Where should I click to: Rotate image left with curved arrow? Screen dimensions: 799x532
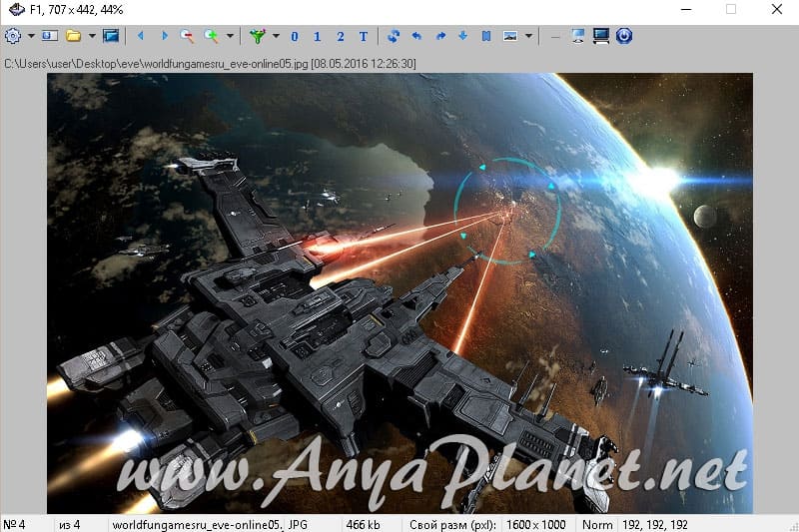click(x=416, y=36)
